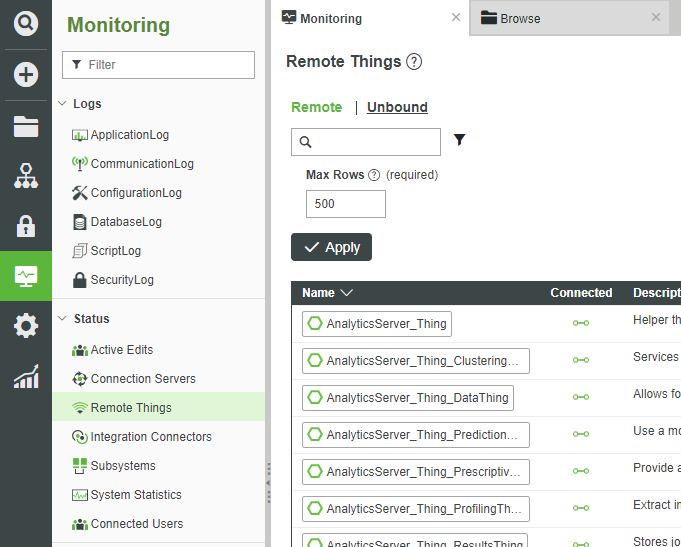This screenshot has width=681, height=547.
Task: Open the Security lock icon in sidebar
Action: tap(26, 226)
